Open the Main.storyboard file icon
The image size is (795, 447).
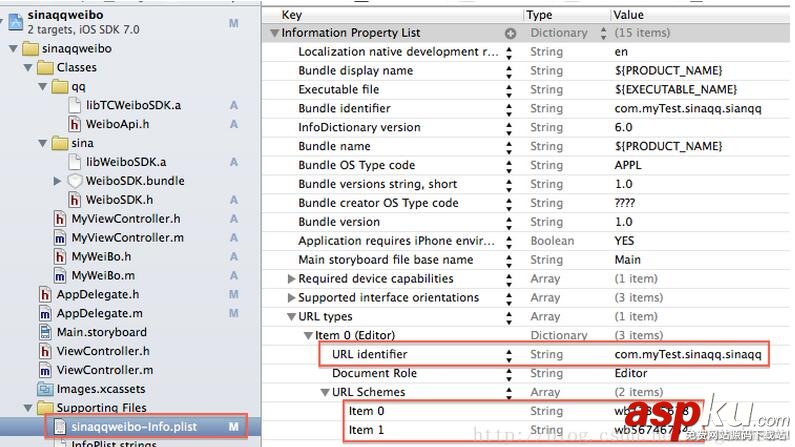pos(45,332)
